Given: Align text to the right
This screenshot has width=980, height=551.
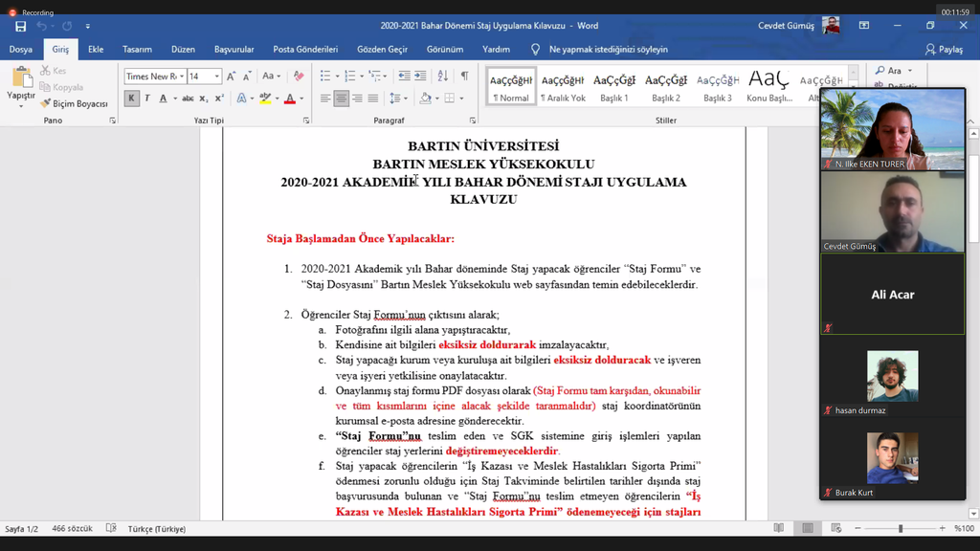Looking at the screenshot, I should click(x=357, y=99).
